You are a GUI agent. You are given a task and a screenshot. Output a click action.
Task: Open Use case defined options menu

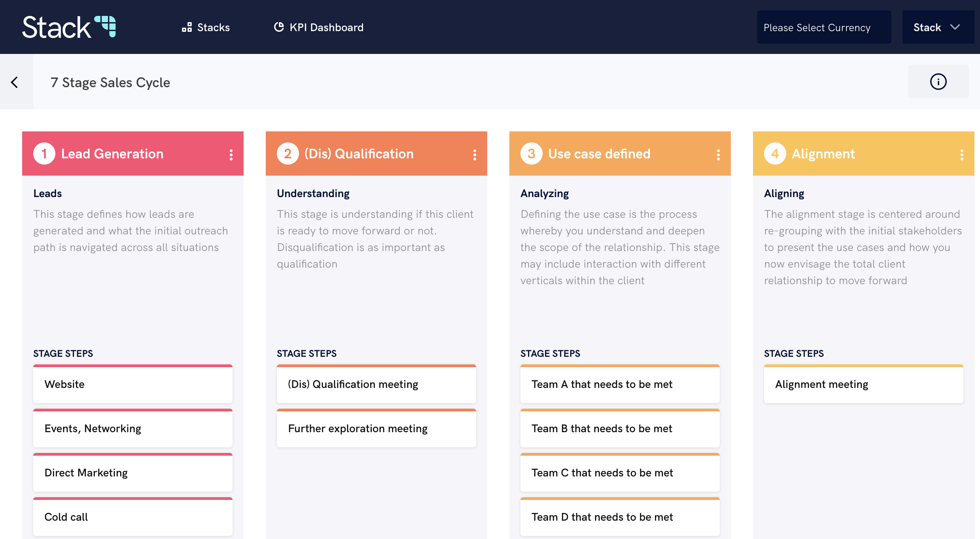[x=718, y=154]
